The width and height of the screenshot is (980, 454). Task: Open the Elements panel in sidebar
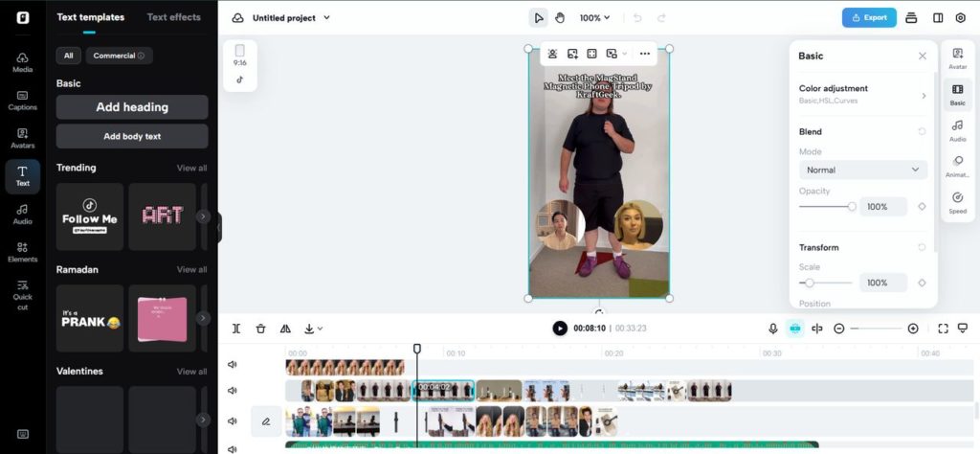click(22, 252)
